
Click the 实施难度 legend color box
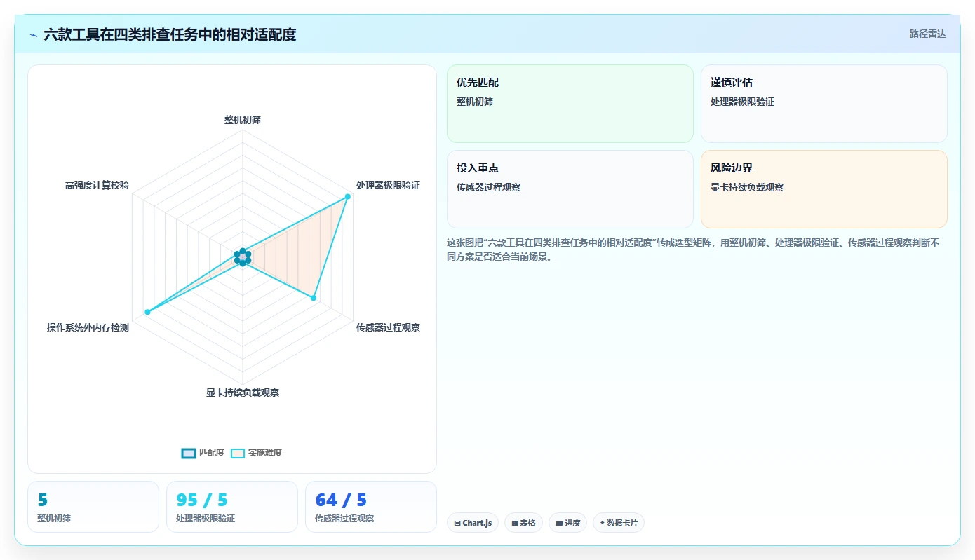coord(238,453)
